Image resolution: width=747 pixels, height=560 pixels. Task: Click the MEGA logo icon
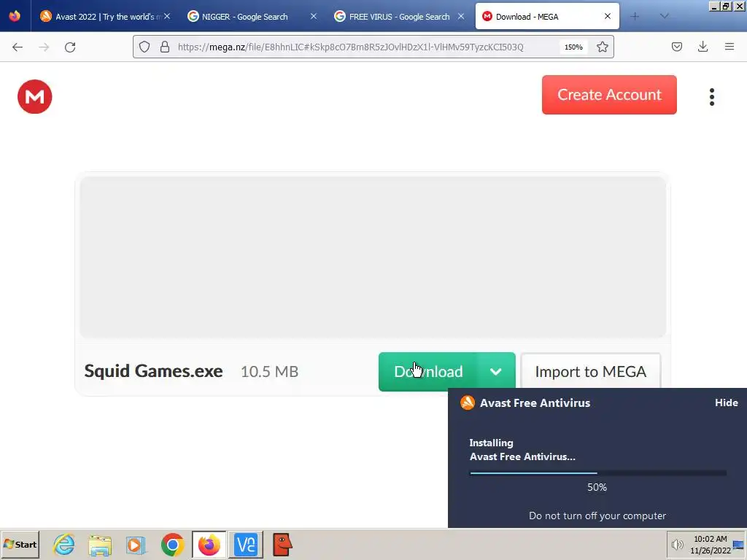35,97
